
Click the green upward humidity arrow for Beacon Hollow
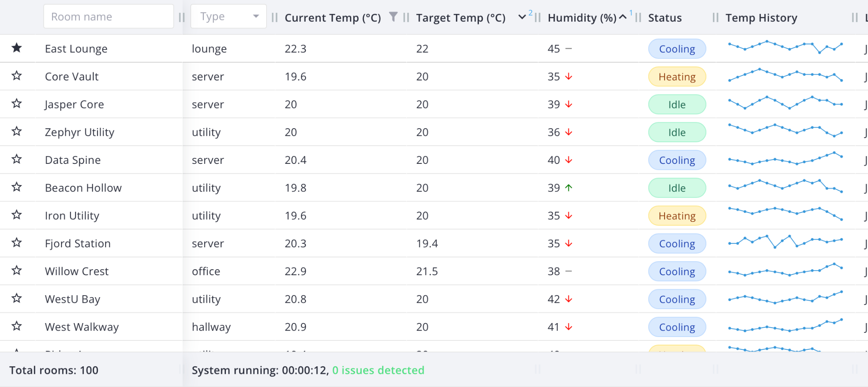pos(568,188)
